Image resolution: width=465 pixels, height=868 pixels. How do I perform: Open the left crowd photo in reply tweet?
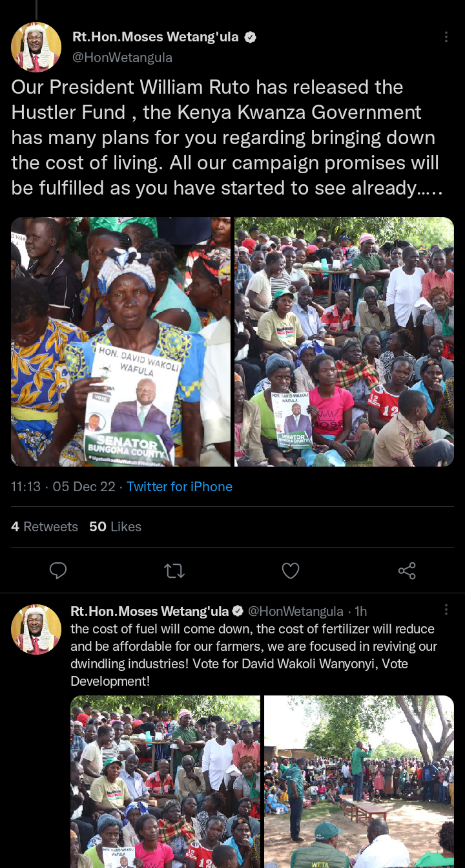165,781
